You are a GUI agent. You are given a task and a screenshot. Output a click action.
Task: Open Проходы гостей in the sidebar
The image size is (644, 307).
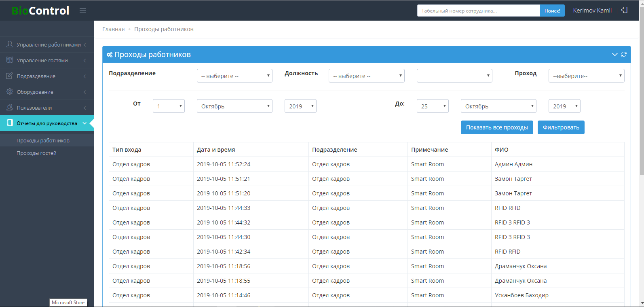(36, 153)
